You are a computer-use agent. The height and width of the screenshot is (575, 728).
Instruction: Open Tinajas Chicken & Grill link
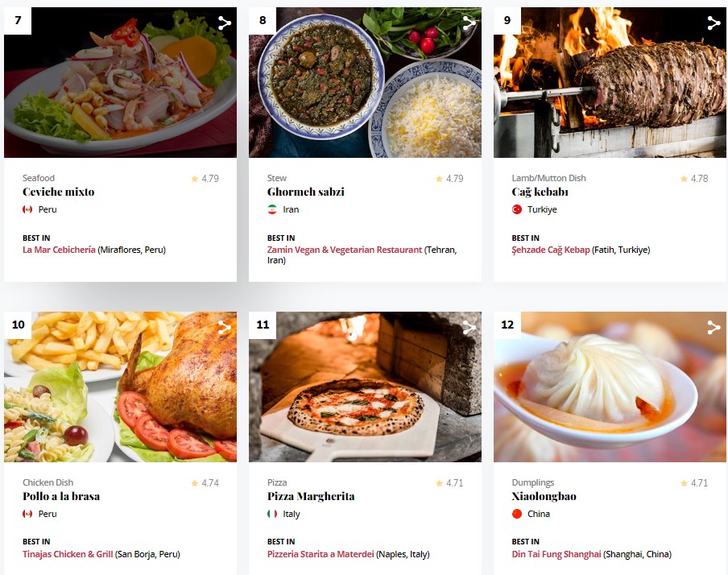pos(68,554)
